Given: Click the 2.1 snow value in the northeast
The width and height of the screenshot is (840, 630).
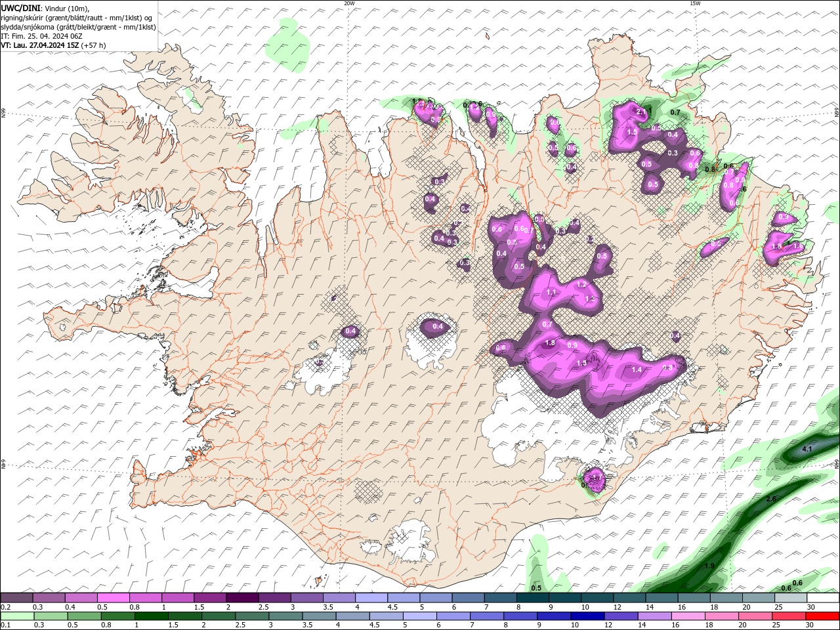Looking at the screenshot, I should (642, 112).
